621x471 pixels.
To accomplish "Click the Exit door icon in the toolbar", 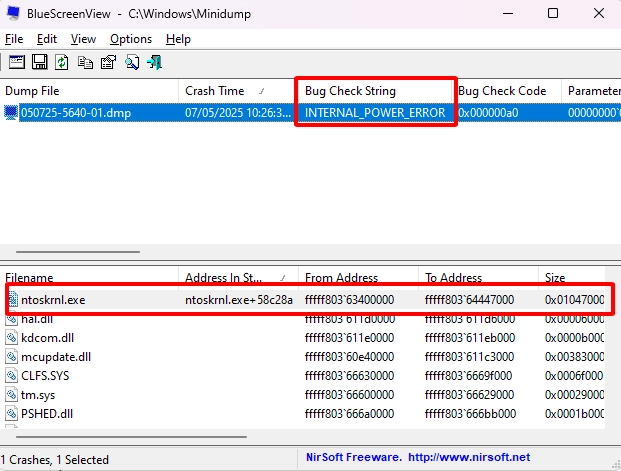I will tap(154, 62).
